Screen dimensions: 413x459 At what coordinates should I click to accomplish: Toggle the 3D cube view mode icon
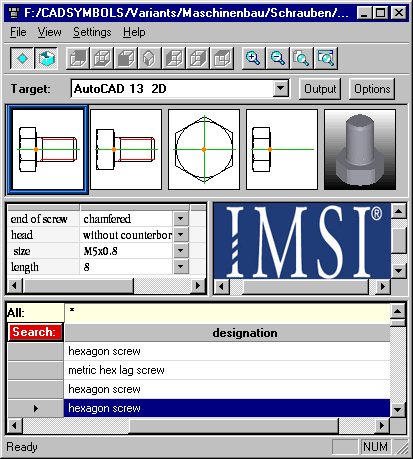pyautogui.click(x=46, y=59)
